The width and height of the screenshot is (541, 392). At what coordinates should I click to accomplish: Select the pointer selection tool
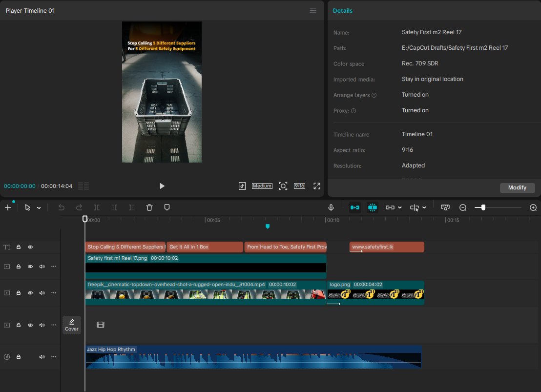[28, 207]
